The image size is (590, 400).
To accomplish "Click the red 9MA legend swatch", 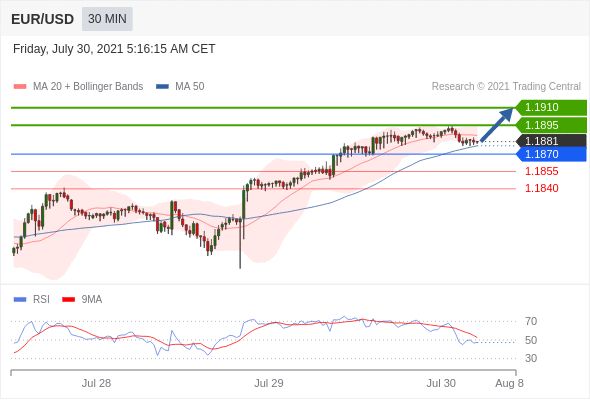I will [x=68, y=300].
